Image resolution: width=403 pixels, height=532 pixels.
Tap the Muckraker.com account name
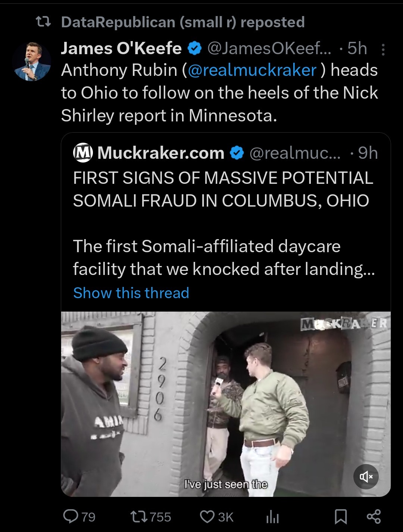161,153
